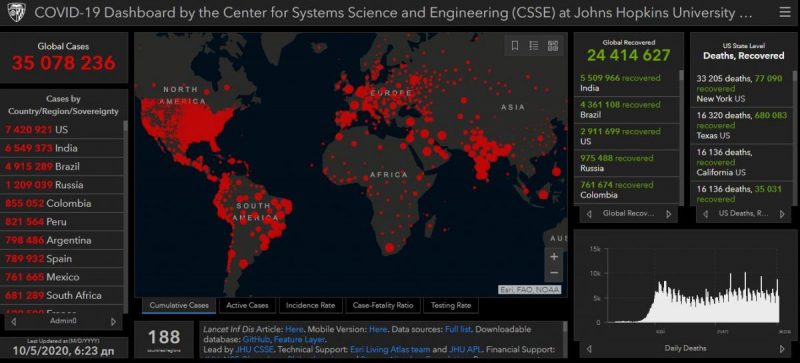Zoom in on the map with plus button
Screen dimensions: 800x363
pos(554,257)
